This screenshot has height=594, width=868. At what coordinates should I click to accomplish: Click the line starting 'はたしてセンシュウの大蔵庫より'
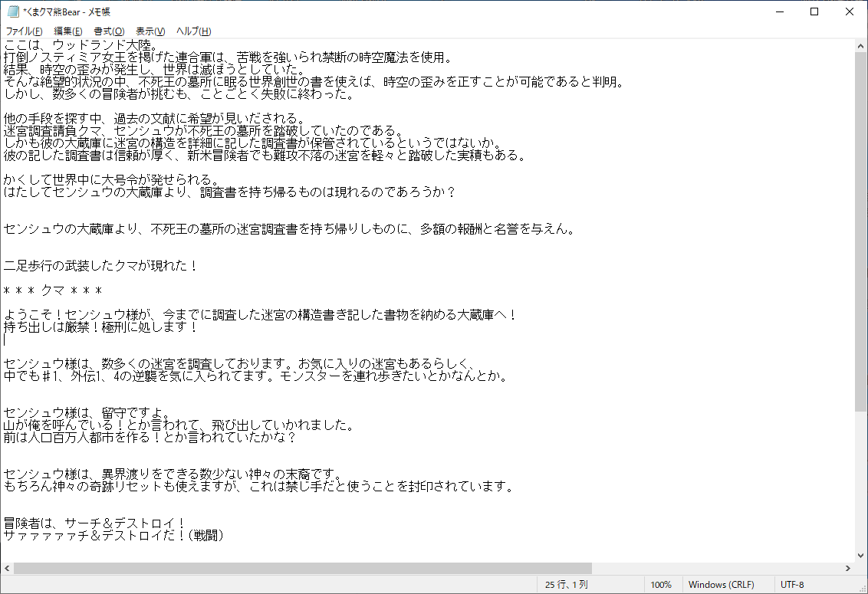click(230, 192)
